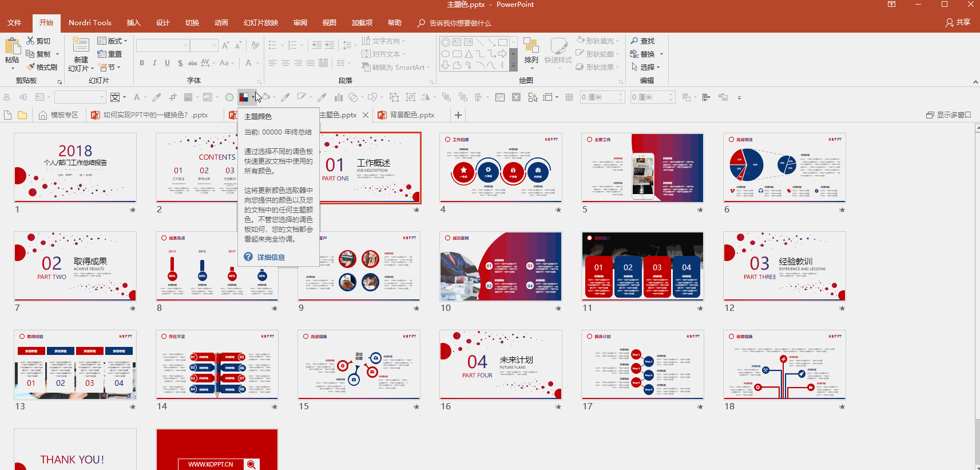The width and height of the screenshot is (980, 470).
Task: Expand the Copy dropdown arrow
Action: [x=57, y=54]
